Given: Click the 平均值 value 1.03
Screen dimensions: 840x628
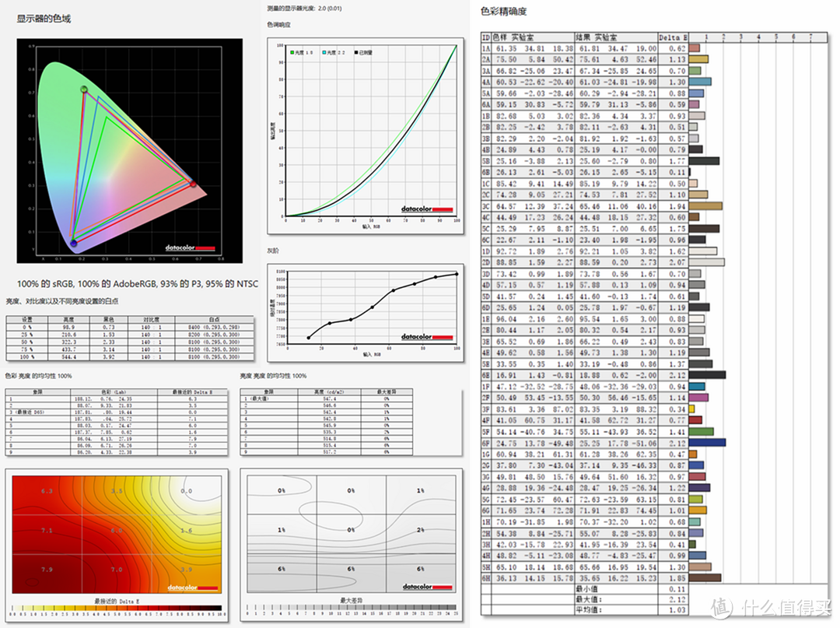Looking at the screenshot, I should click(677, 610).
